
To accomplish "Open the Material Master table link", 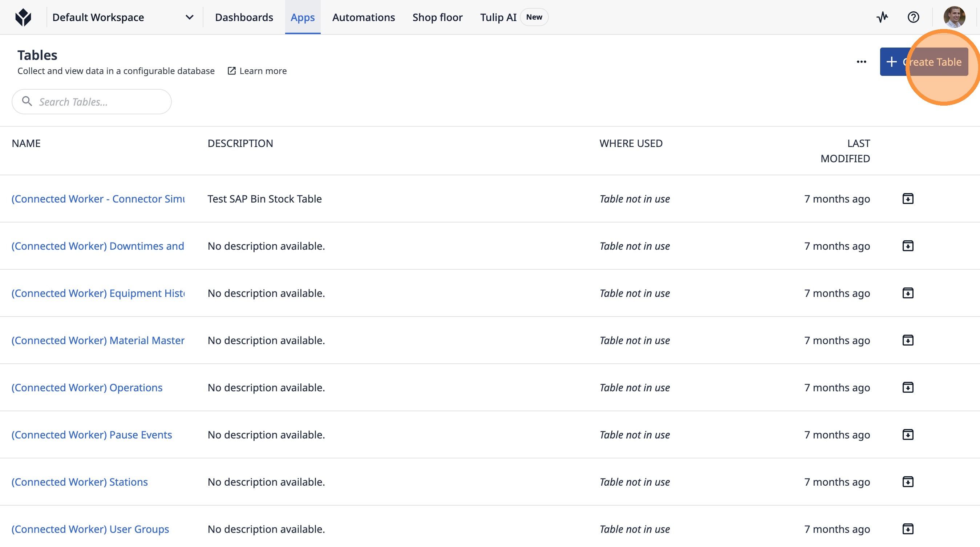I will 98,340.
